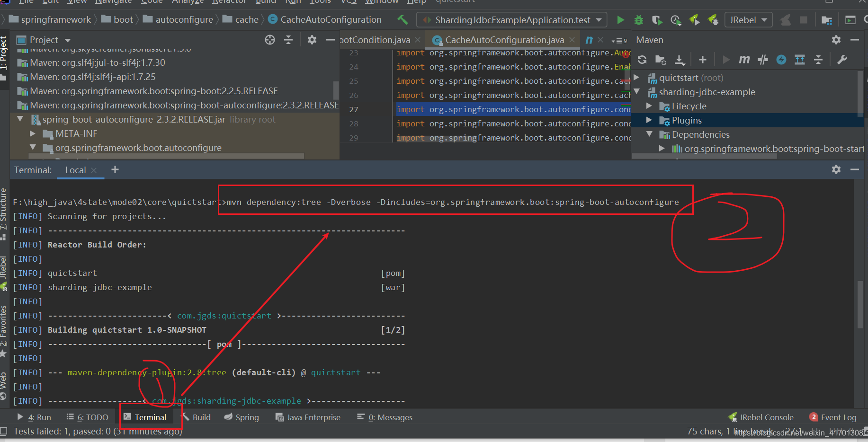Image resolution: width=868 pixels, height=442 pixels.
Task: Open Maven panel gear options
Action: [x=836, y=40]
